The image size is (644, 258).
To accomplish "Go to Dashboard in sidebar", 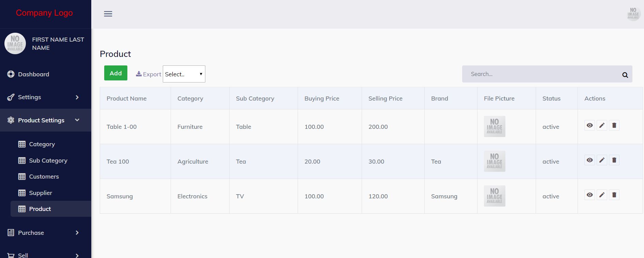I will pos(33,74).
